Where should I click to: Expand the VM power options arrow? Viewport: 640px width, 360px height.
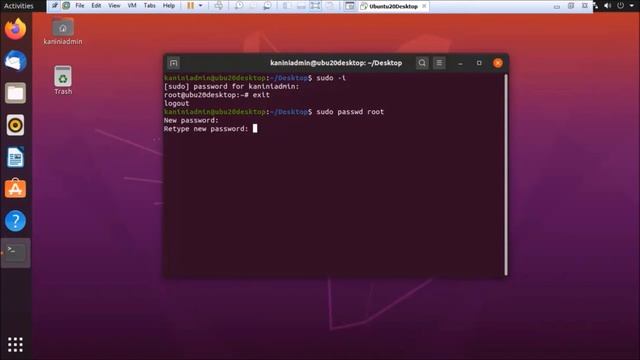pyautogui.click(x=200, y=6)
